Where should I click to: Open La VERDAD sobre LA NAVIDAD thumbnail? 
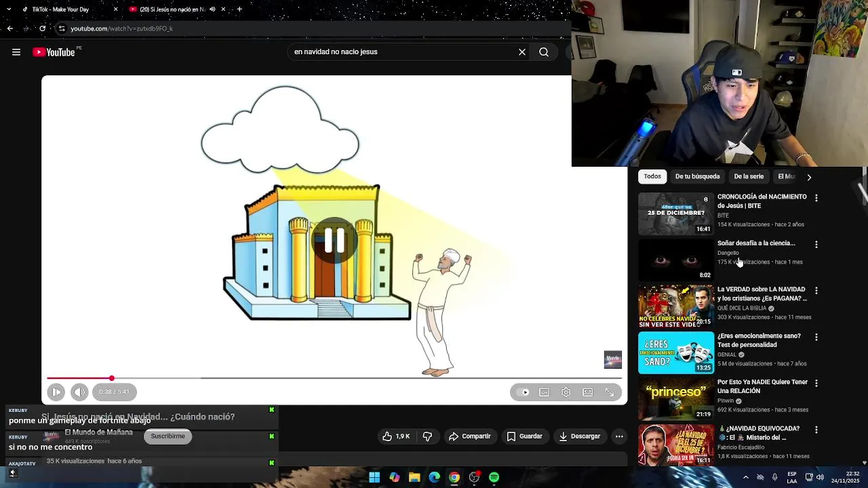[676, 306]
